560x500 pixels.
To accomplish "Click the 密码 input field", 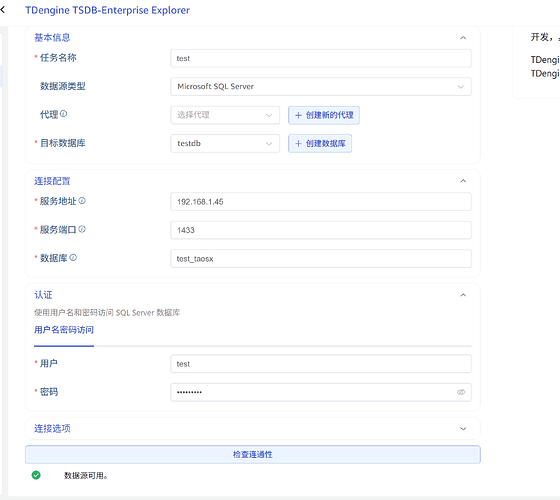I will (321, 392).
